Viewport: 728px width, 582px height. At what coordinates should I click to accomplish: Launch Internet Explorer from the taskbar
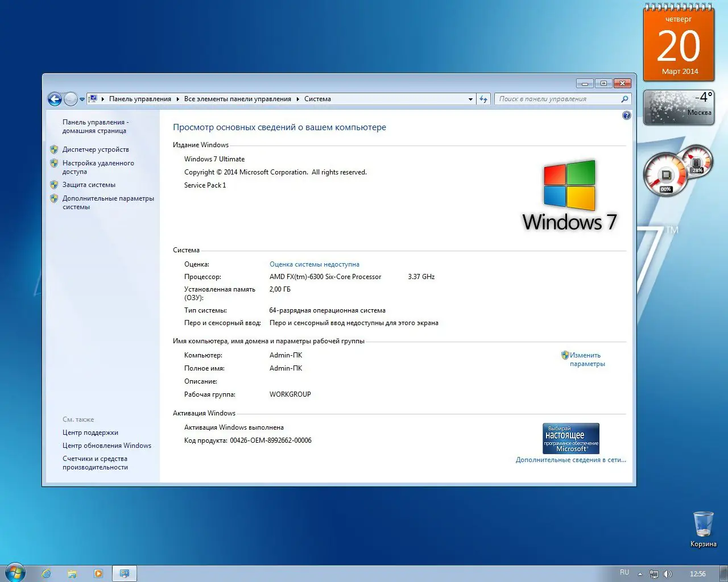tap(46, 573)
